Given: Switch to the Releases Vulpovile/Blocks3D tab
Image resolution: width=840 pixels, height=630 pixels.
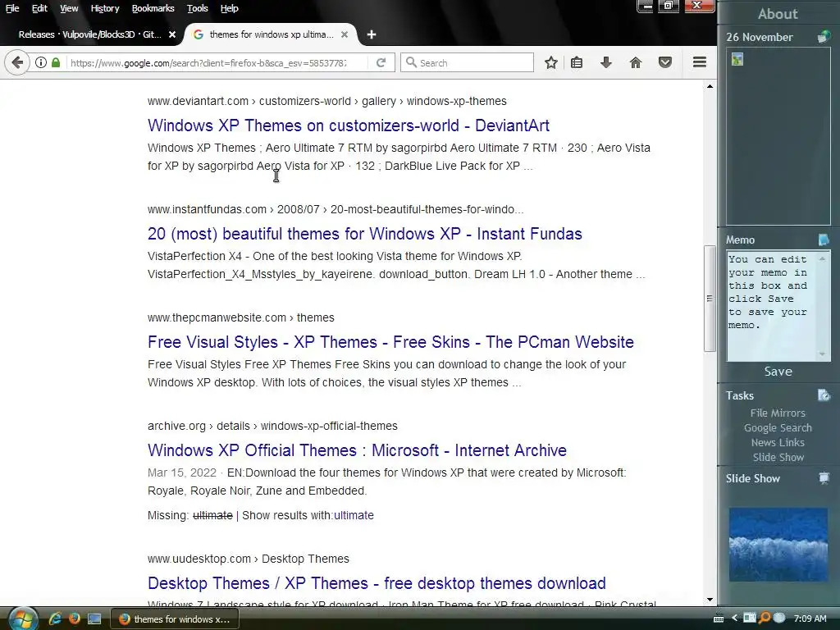Looking at the screenshot, I should click(90, 34).
